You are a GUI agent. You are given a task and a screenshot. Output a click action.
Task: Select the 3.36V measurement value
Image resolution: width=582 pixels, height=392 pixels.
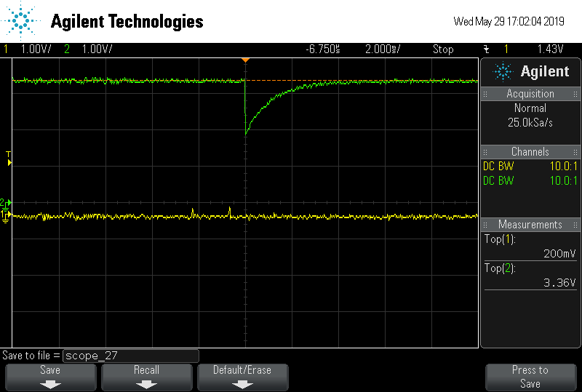point(559,283)
